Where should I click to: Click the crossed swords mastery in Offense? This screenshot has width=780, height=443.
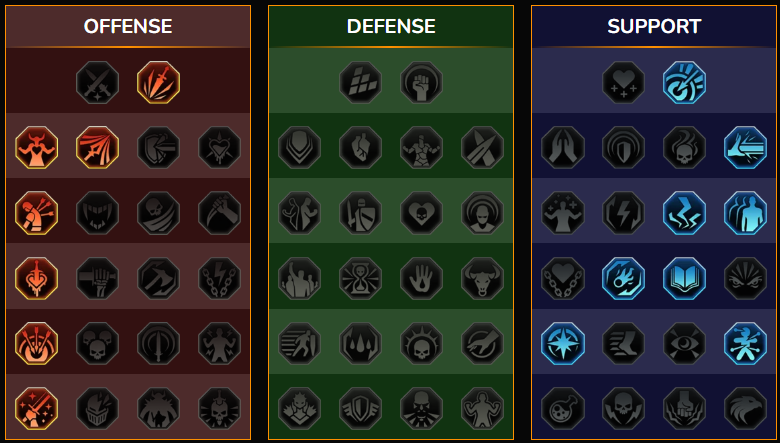(98, 83)
